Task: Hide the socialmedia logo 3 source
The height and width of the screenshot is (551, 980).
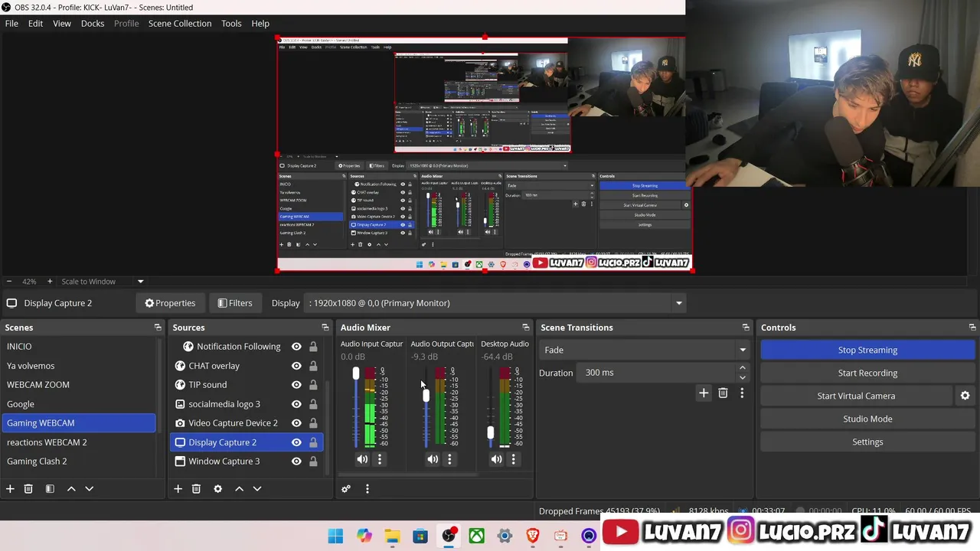Action: tap(296, 404)
